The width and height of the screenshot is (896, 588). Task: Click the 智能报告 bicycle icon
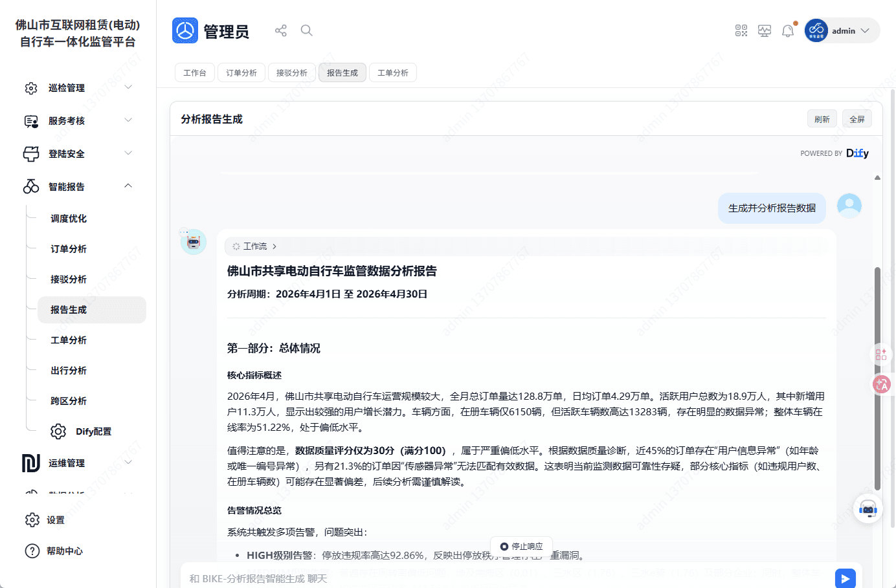[x=31, y=187]
